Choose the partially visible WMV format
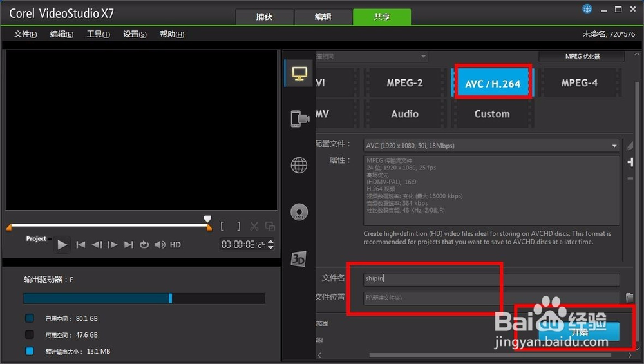The width and height of the screenshot is (644, 364). (x=337, y=114)
